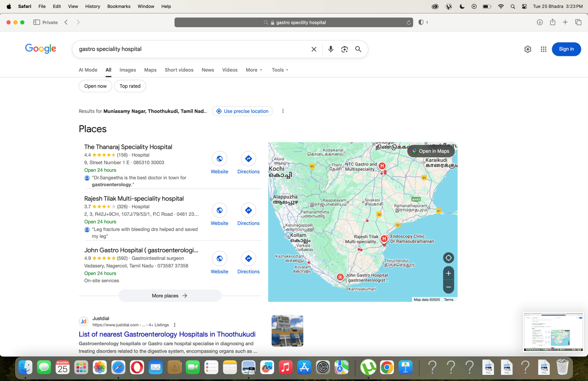Switch to Short videos tab
This screenshot has width=588, height=381.
(x=179, y=70)
